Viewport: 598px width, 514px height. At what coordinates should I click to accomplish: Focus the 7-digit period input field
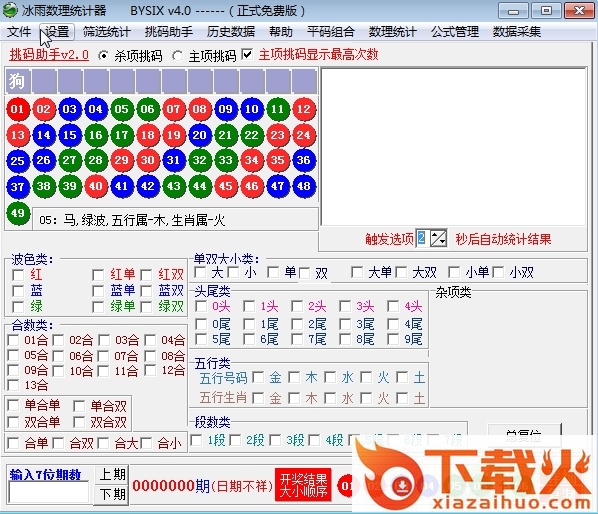pos(48,493)
